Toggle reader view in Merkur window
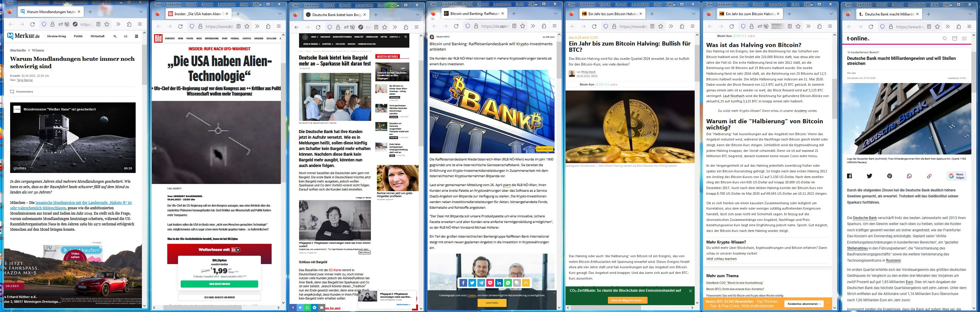The height and width of the screenshot is (312, 980). coord(98,24)
